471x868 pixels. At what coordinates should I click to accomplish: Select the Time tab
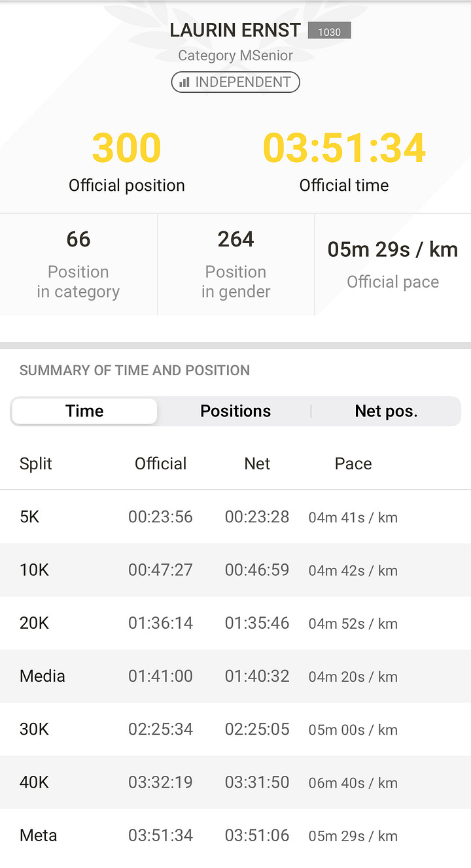click(x=84, y=411)
